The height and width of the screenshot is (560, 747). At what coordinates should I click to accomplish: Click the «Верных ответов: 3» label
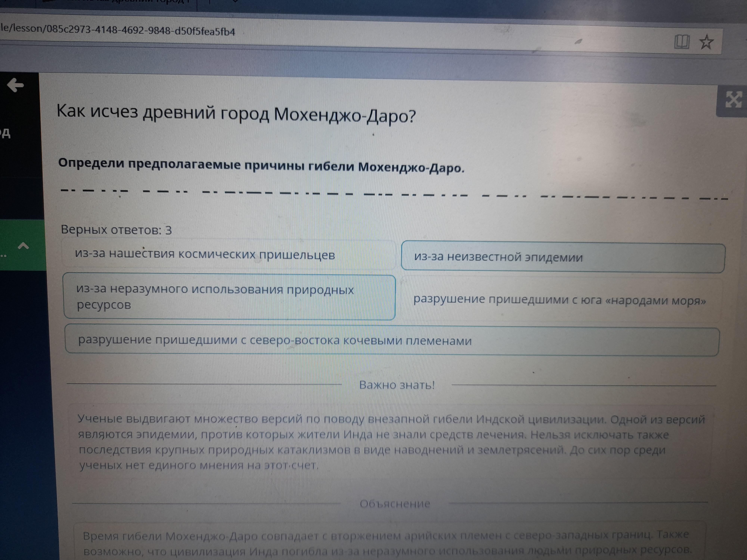pos(116,230)
